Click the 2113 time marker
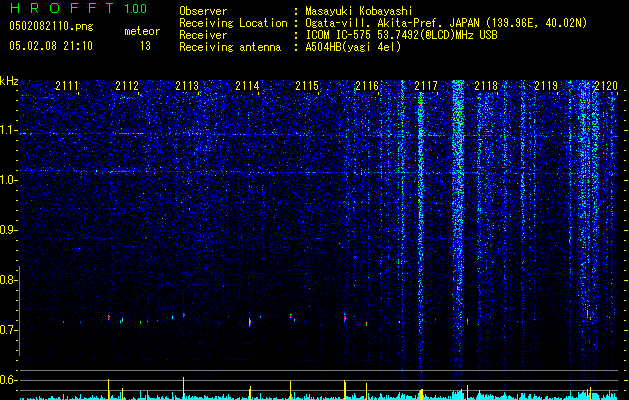 click(187, 86)
